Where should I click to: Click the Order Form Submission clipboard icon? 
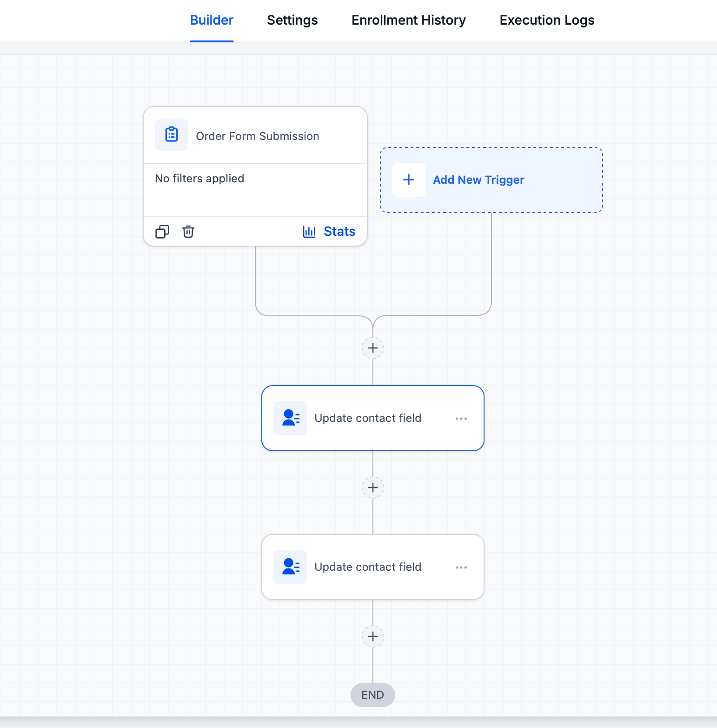pyautogui.click(x=172, y=135)
